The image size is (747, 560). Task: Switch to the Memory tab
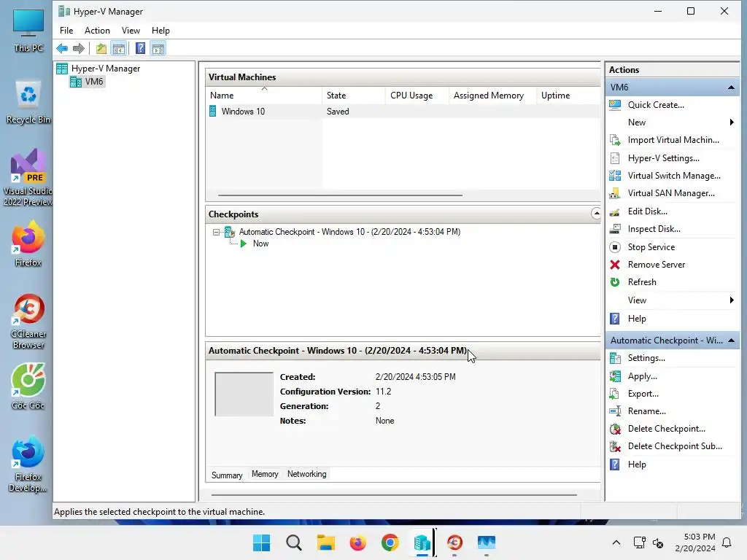265,474
